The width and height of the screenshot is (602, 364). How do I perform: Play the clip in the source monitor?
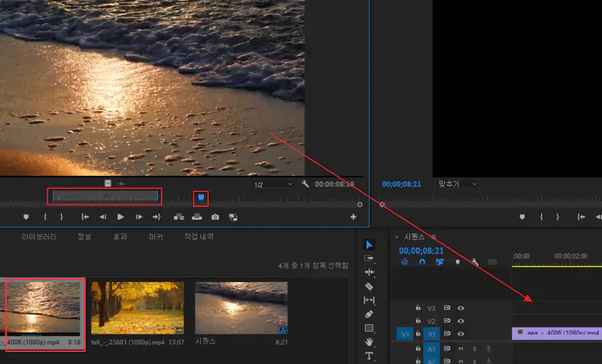point(120,217)
